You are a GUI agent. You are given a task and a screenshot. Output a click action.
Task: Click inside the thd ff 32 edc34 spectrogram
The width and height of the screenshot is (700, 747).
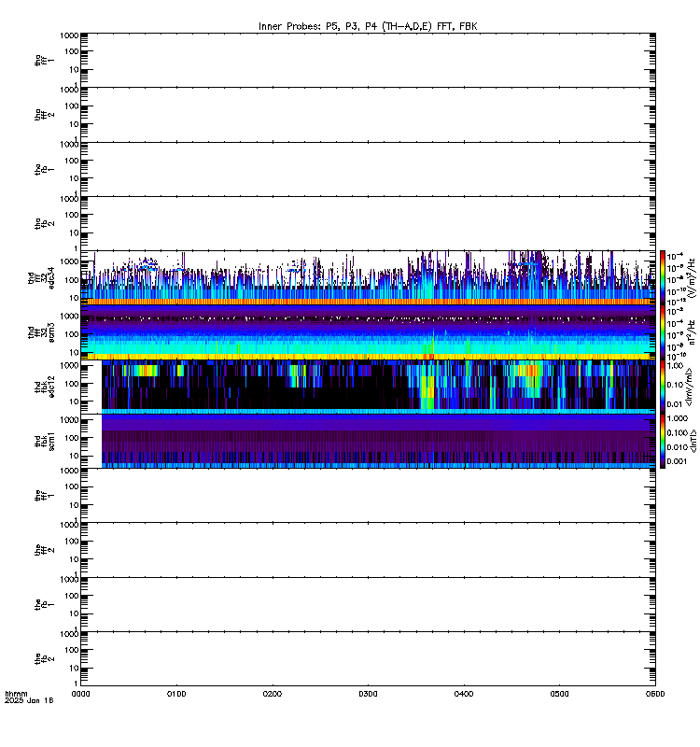pos(368,277)
